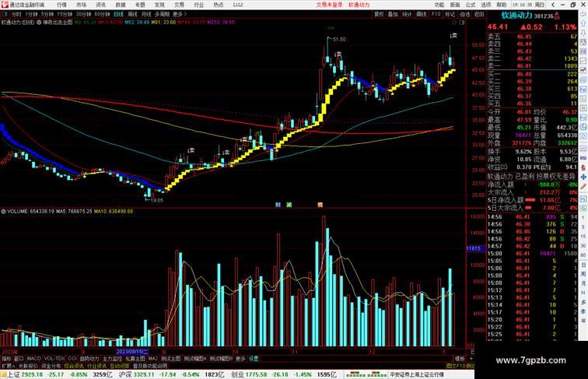Expand the VOLUME indicator dropdown
The image size is (588, 379).
(x=3, y=212)
